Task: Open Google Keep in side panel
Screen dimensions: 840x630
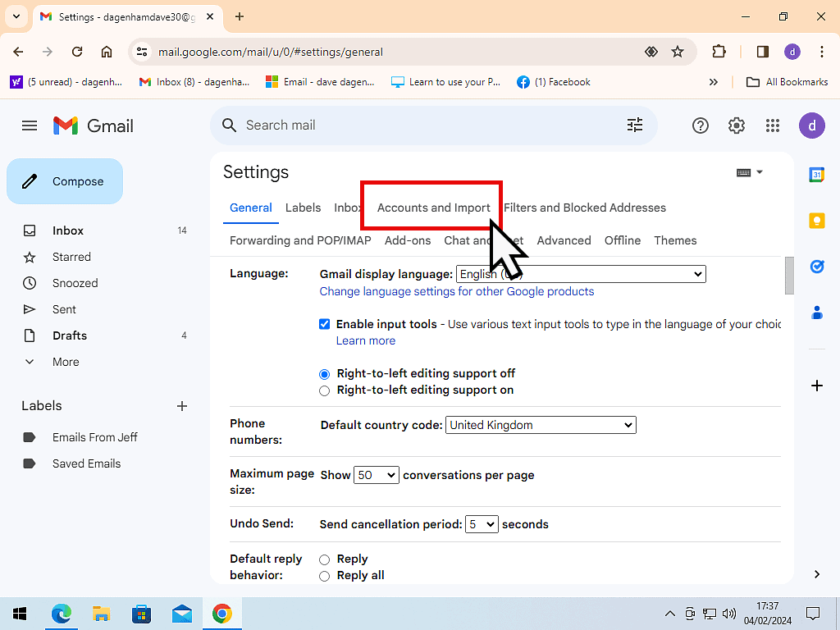Action: (816, 221)
